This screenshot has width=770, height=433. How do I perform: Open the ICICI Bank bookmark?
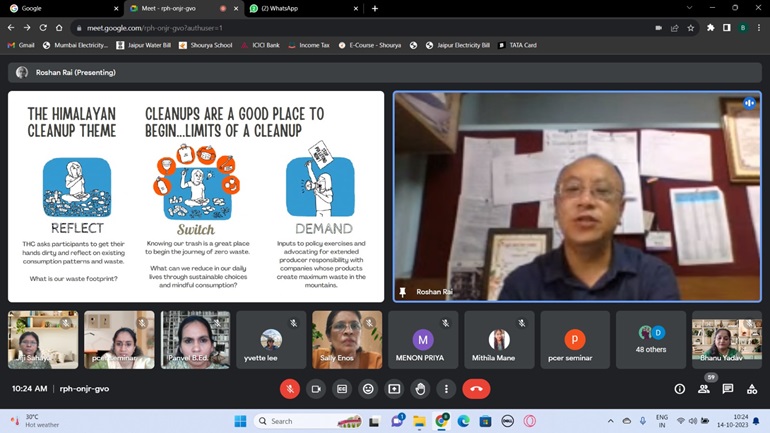coord(263,45)
